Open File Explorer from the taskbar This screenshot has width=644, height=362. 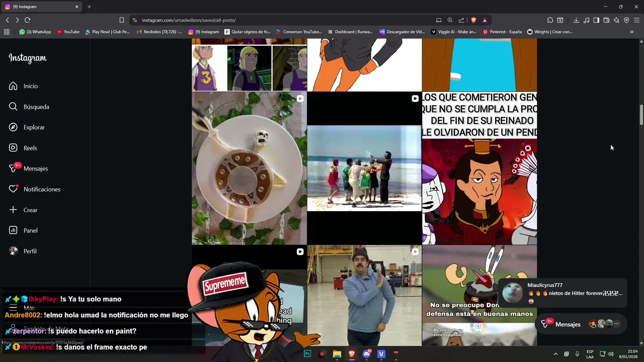coord(337,354)
